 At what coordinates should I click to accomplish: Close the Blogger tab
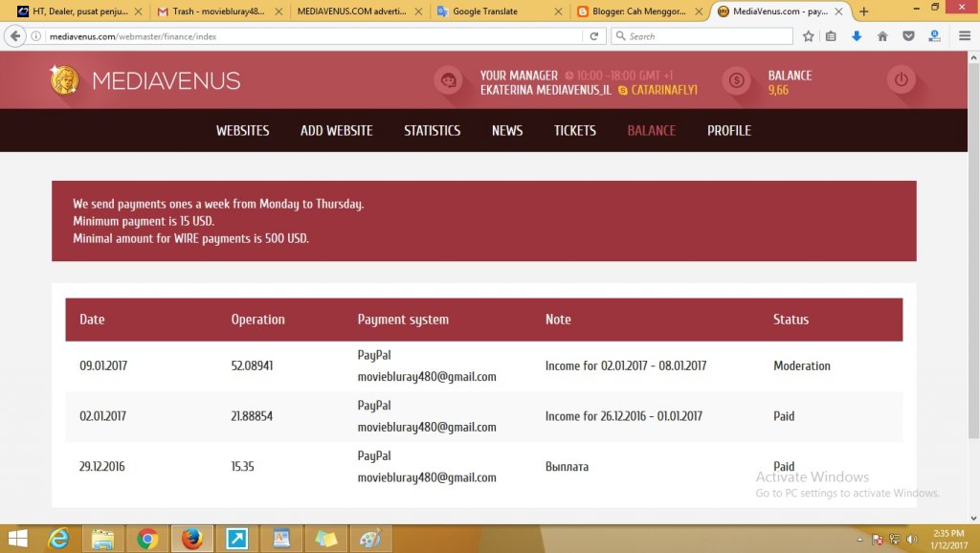pos(699,11)
